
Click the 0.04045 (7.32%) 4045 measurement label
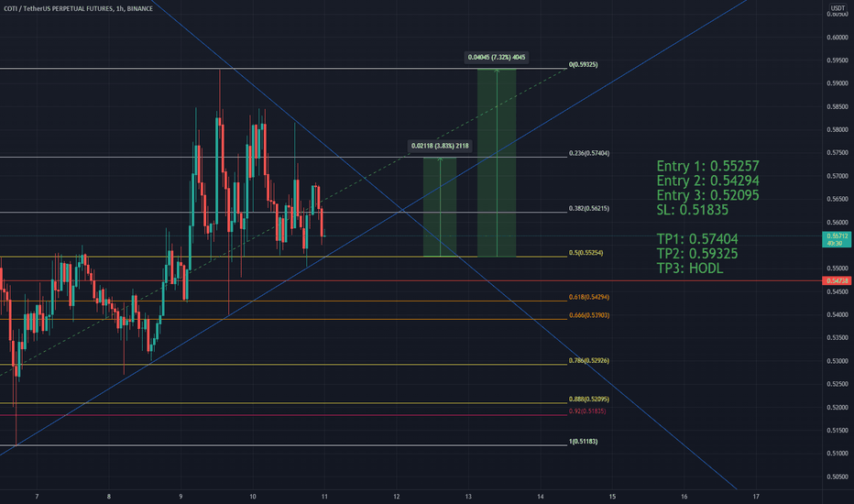497,57
